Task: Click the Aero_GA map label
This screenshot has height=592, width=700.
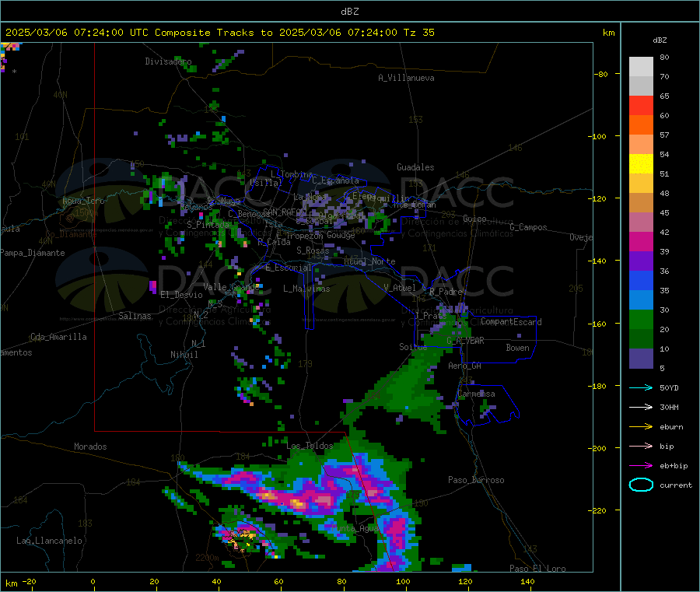Action: (465, 366)
